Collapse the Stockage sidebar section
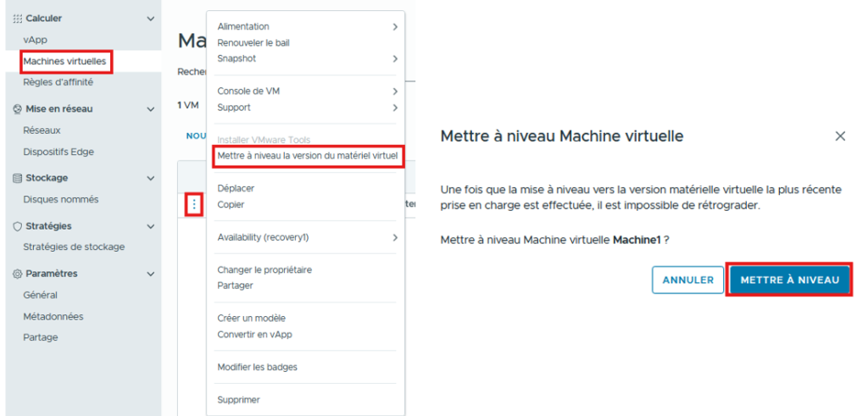This screenshot has width=868, height=416. [151, 178]
